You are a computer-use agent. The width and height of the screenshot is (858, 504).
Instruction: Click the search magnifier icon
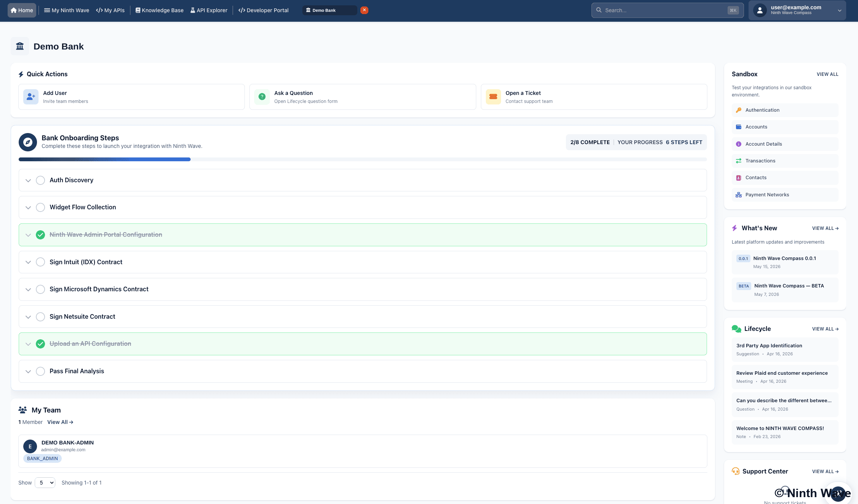tap(599, 10)
